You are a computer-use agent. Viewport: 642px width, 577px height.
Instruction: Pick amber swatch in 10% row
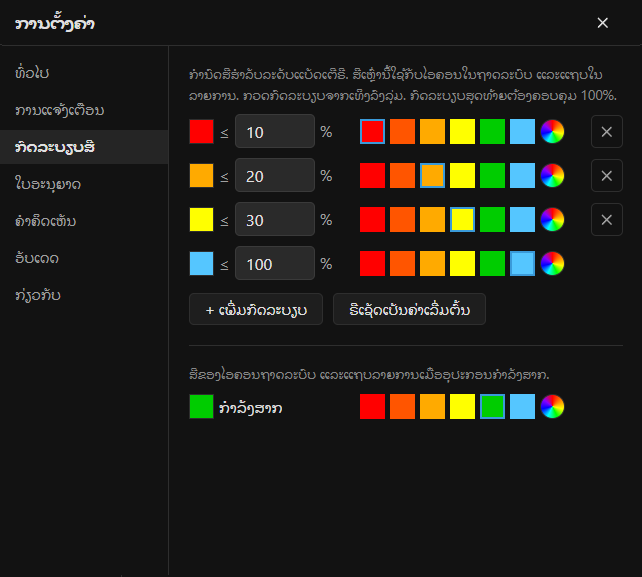432,131
